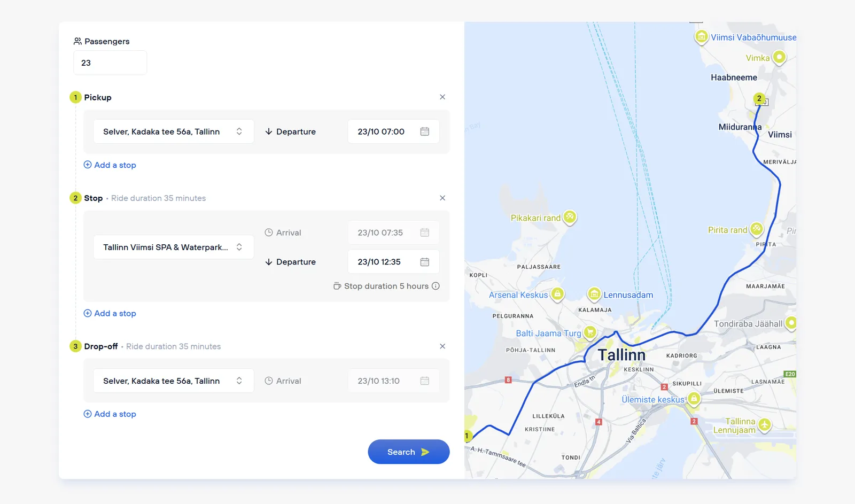Open Pickup location dropdown Selver, Kadaka tee

coord(174,131)
